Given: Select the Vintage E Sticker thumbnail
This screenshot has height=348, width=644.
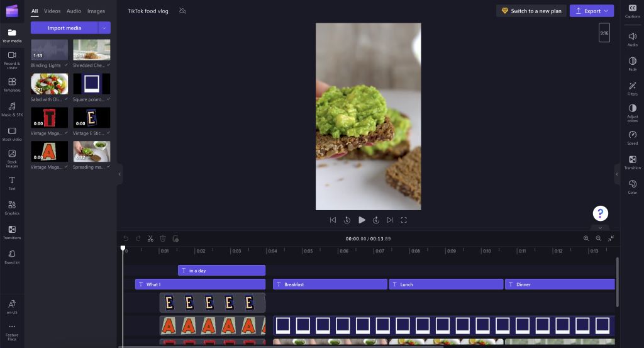Looking at the screenshot, I should [92, 118].
